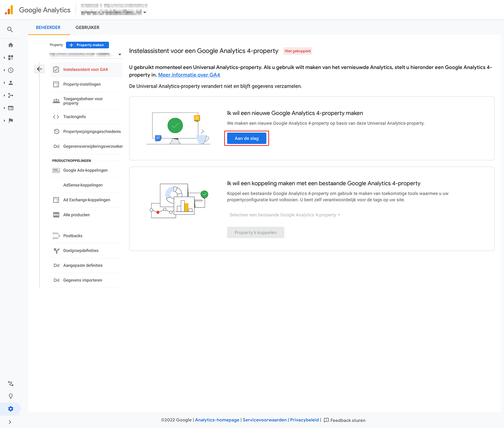Image resolution: width=504 pixels, height=428 pixels.
Task: Open Analytics-homepage footer link
Action: [217, 420]
